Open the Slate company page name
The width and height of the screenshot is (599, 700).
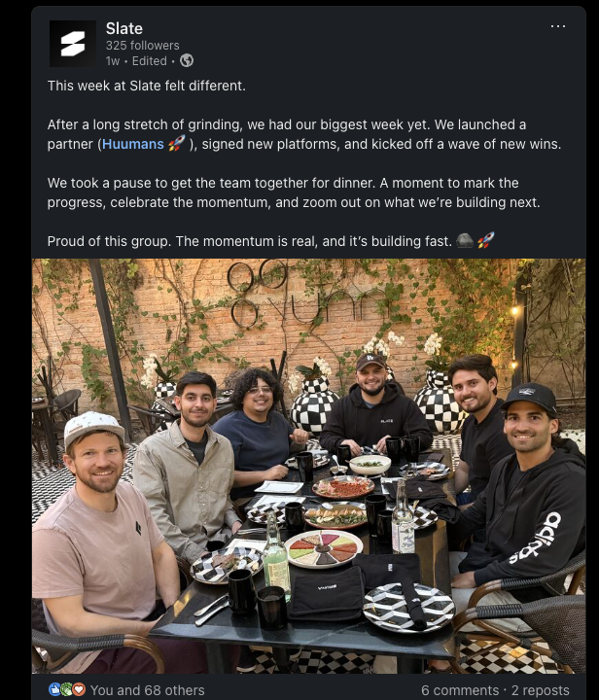click(x=124, y=28)
